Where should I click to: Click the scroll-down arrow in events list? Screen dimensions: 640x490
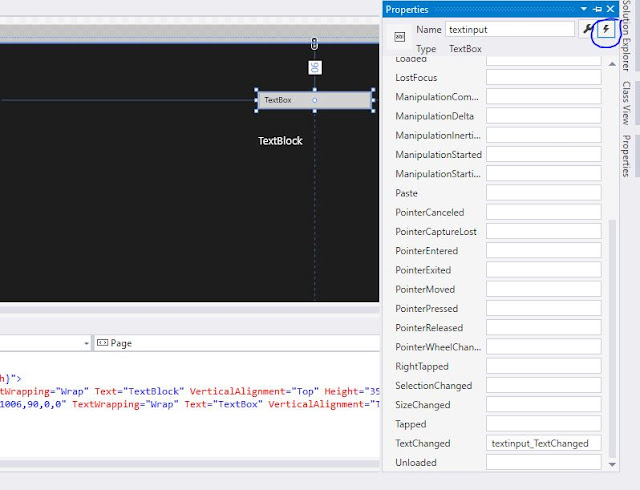click(x=612, y=464)
